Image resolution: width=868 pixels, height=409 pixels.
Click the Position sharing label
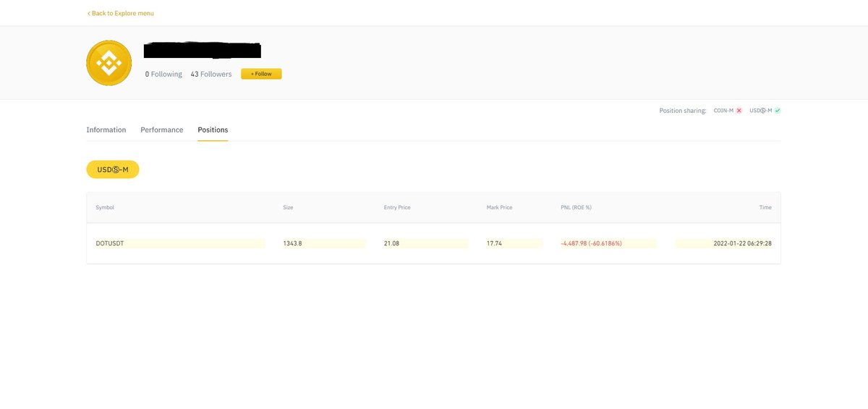683,111
